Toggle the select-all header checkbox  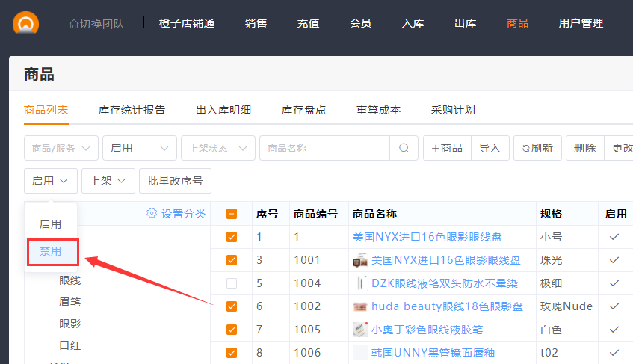tap(232, 214)
